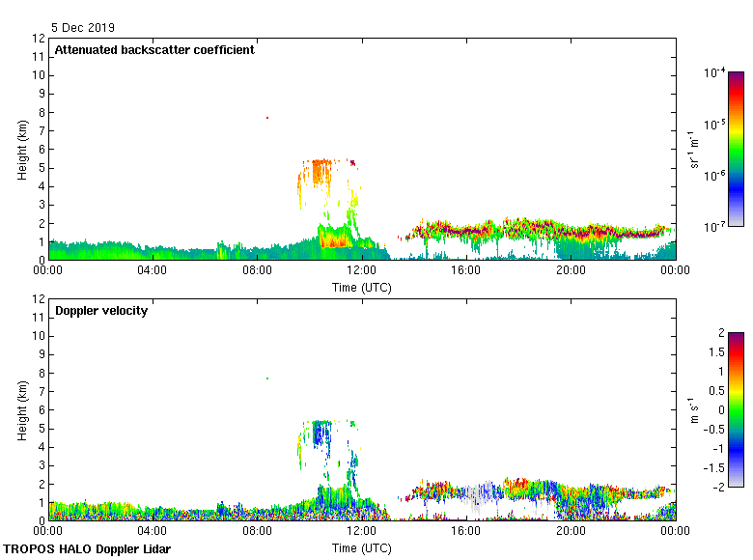
Task: Click the 10⁻⁴ tick on backscatter colorbar
Action: click(x=715, y=72)
